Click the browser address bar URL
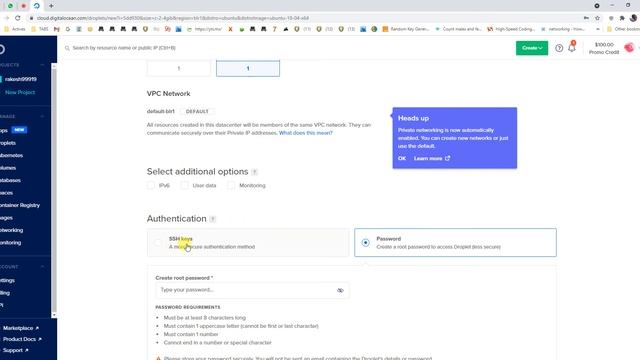 coord(172,18)
